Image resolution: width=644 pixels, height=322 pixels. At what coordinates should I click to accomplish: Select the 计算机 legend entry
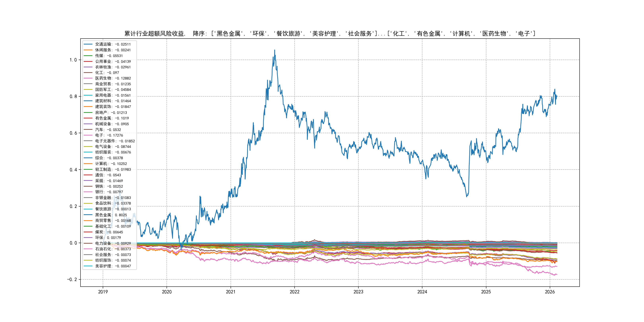point(111,164)
